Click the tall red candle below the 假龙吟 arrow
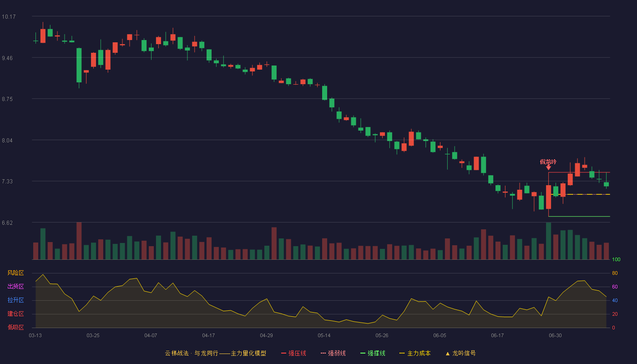 click(548, 197)
